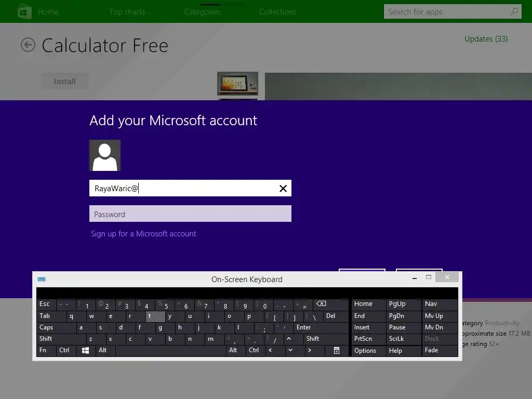This screenshot has height=399, width=532.
Task: Tap the Mv Dn key on keyboard
Action: 440,327
